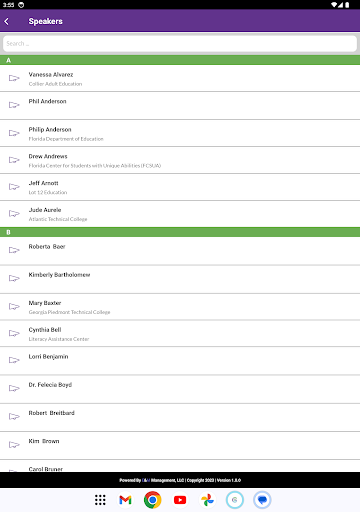Select Drew Andrews from the list
Viewport: 360px width, 512px height.
180,160
